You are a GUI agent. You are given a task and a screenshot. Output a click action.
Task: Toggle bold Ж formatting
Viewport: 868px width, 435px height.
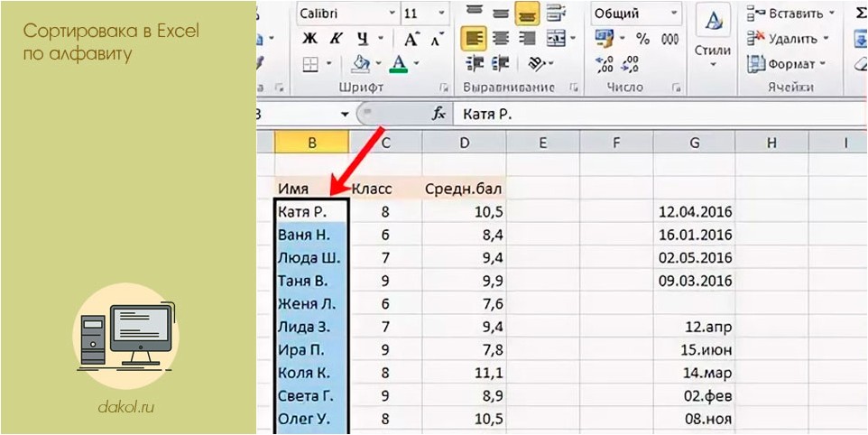tap(310, 39)
